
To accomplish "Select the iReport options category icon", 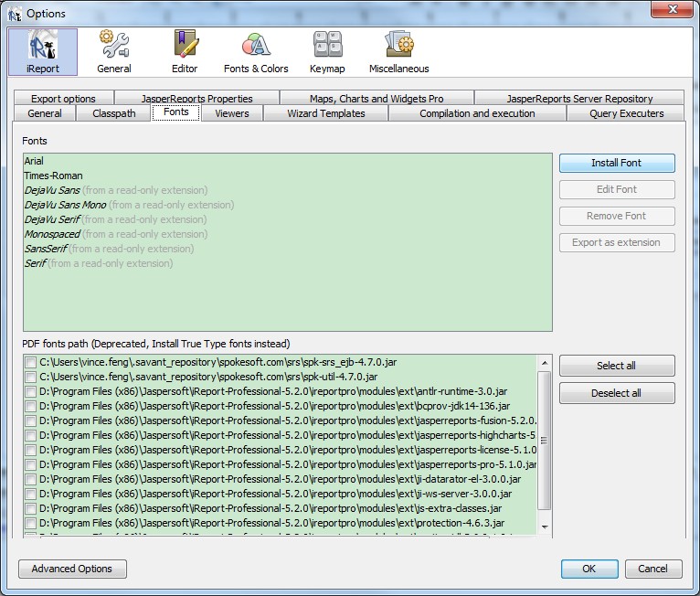I will point(43,52).
